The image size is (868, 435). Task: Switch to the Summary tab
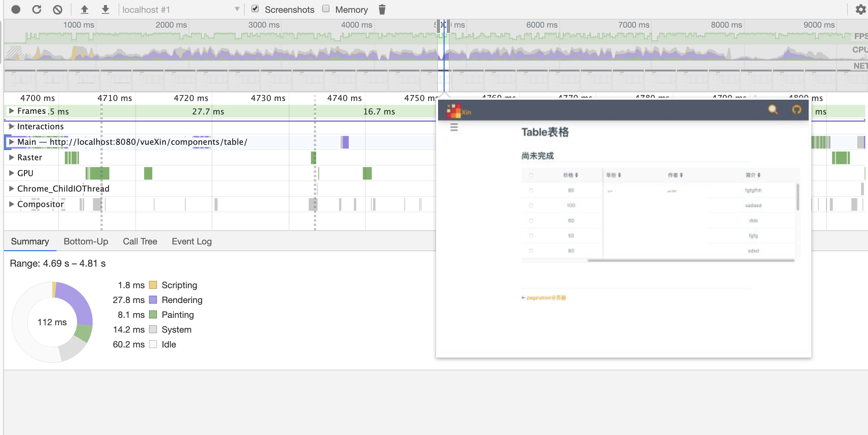30,241
